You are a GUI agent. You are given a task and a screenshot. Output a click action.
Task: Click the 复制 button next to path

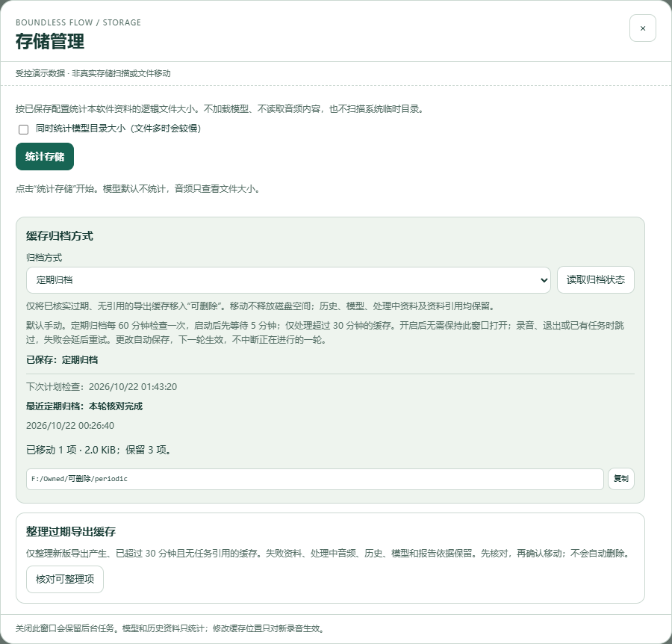(x=620, y=479)
